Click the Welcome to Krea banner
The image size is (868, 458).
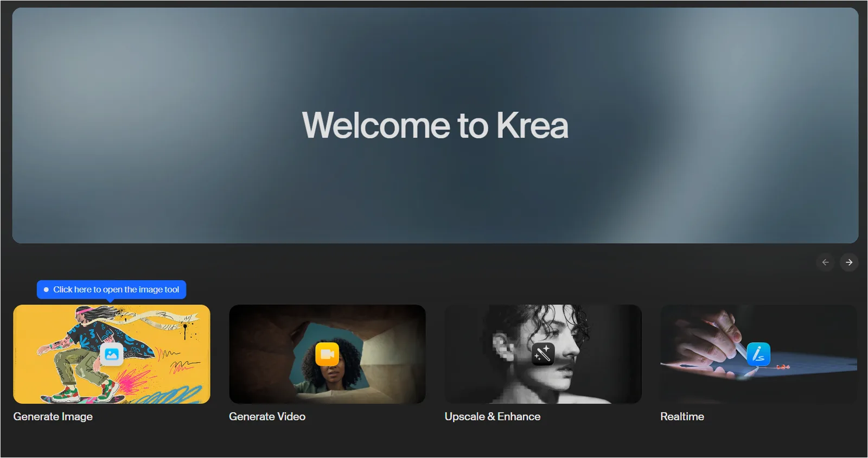435,125
